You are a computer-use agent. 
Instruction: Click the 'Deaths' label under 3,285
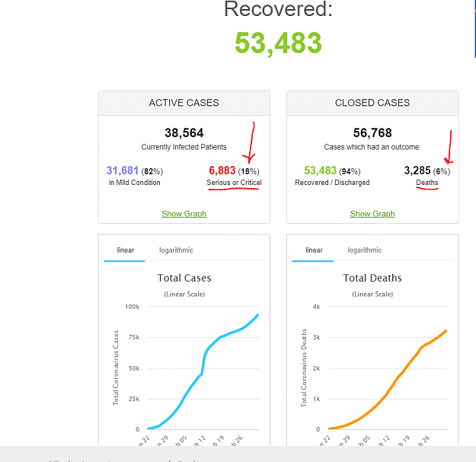(x=426, y=183)
